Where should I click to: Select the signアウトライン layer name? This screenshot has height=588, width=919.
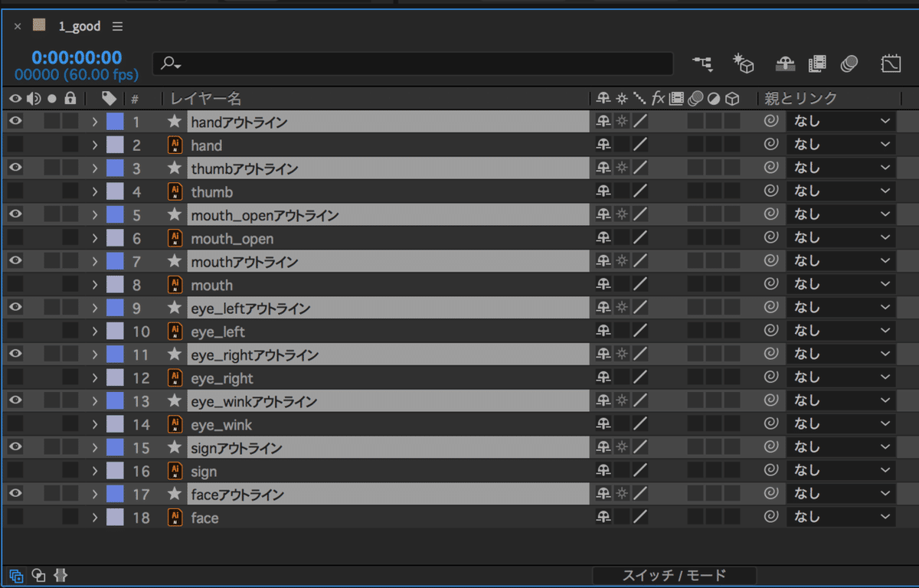237,448
